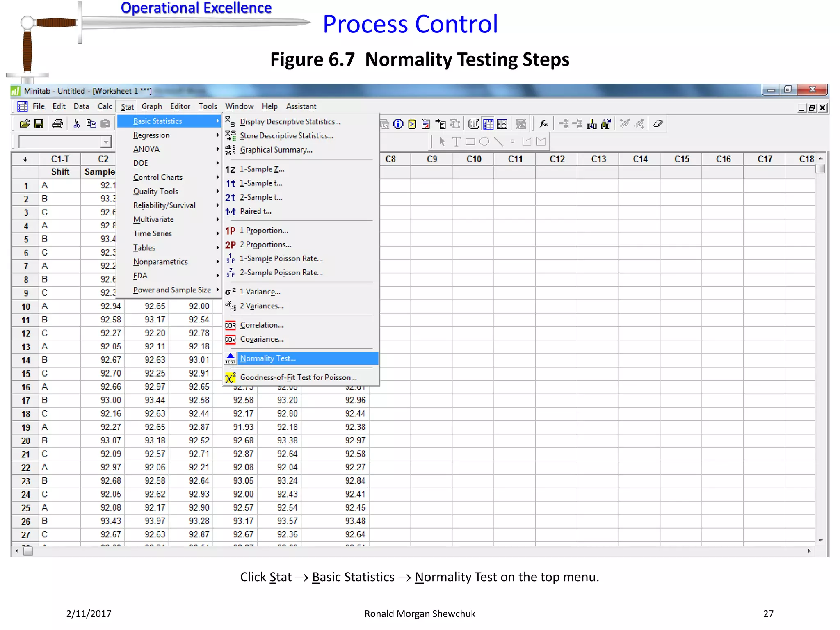
Task: Expand the Regression submenu arrow
Action: (217, 135)
